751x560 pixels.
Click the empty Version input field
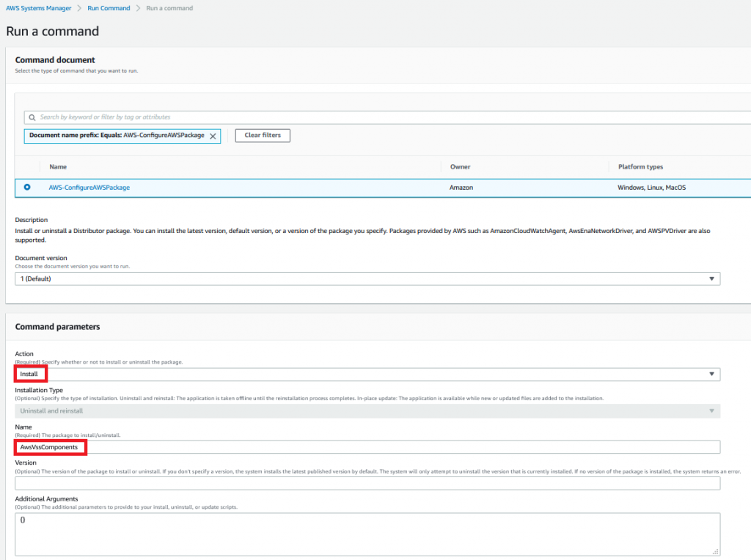tap(367, 482)
